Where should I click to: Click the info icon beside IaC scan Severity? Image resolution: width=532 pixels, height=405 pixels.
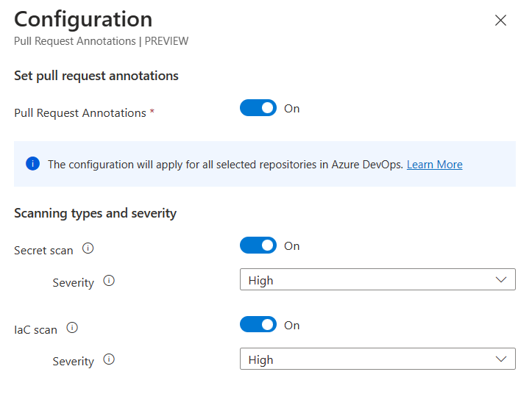pos(109,359)
